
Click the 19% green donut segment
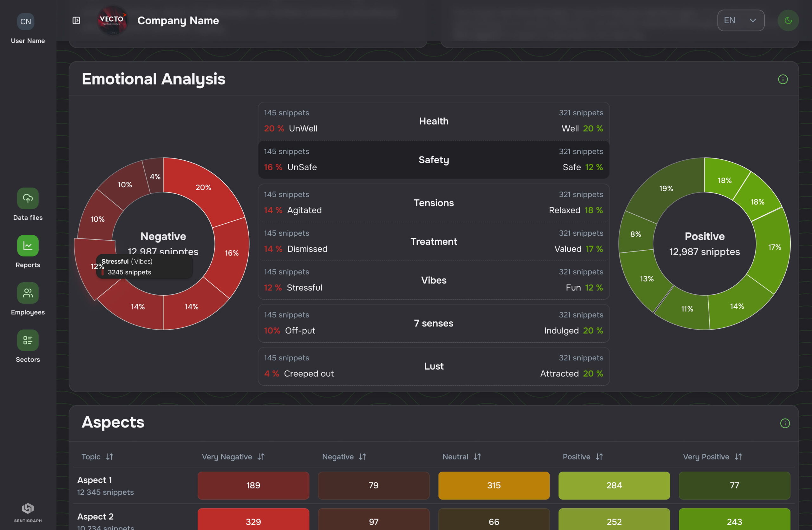666,189
